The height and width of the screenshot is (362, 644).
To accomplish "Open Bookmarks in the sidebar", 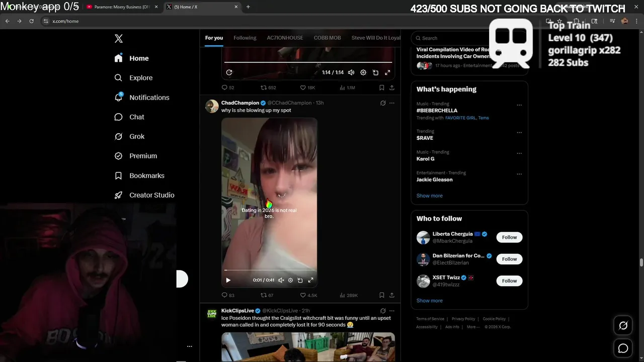I will point(139,175).
